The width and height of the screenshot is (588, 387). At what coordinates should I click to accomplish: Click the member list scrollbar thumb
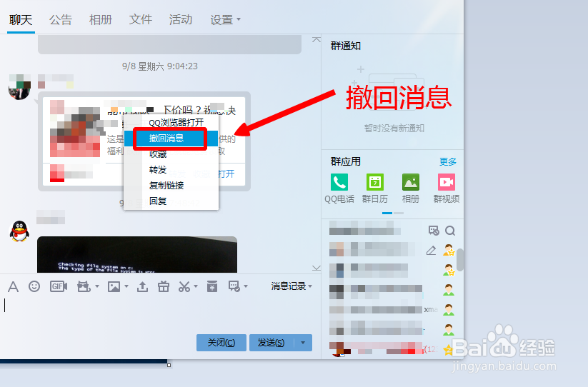(x=459, y=259)
